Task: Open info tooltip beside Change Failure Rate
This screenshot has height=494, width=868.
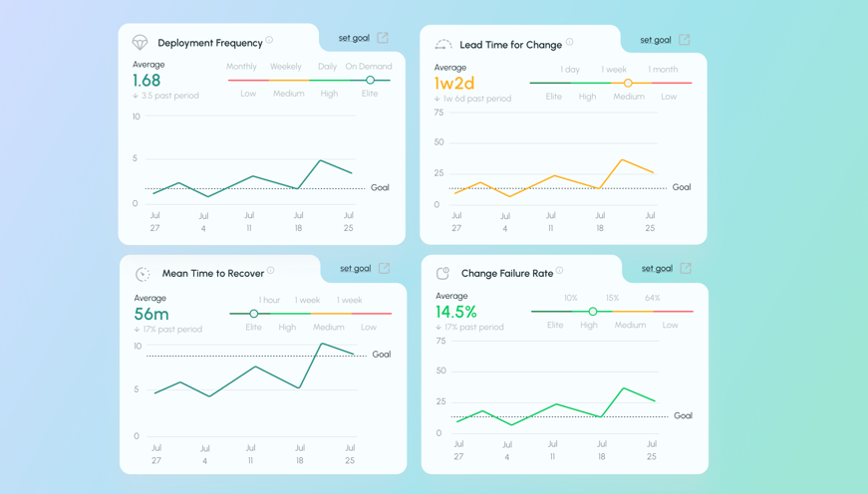Action: coord(560,270)
